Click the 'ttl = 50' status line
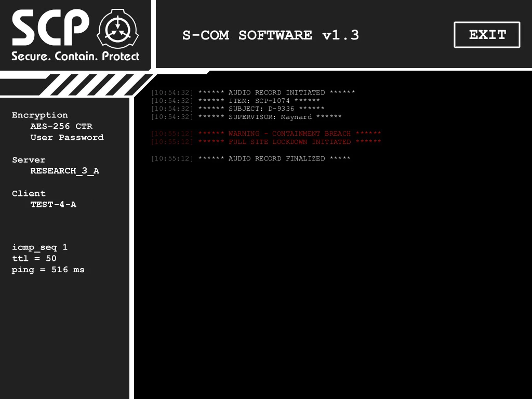Image resolution: width=532 pixels, height=399 pixels. (34, 259)
